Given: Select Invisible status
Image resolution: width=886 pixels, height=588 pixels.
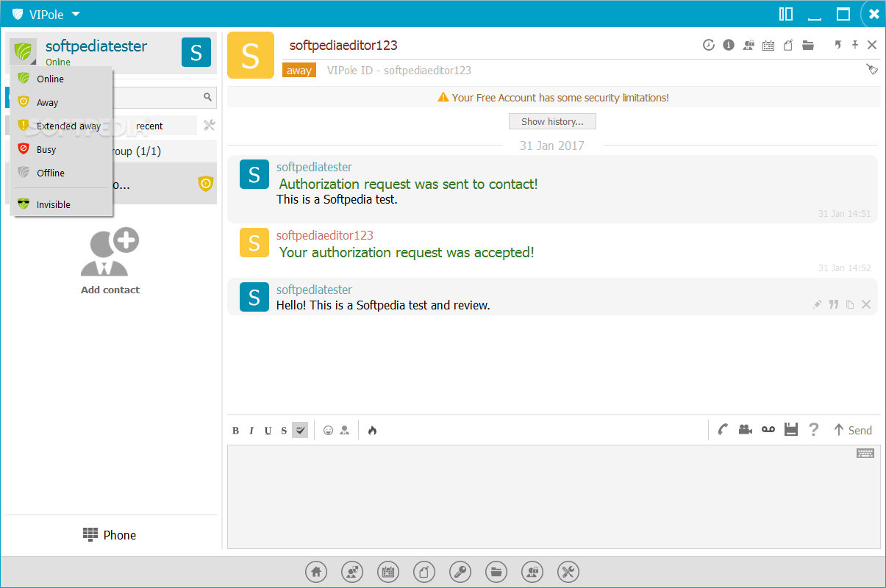Looking at the screenshot, I should [61, 204].
